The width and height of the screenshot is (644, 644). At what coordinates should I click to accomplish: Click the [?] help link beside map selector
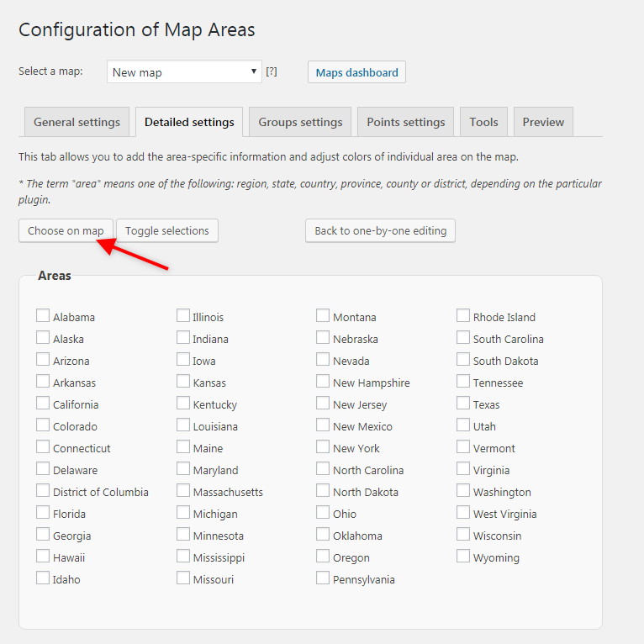coord(272,71)
